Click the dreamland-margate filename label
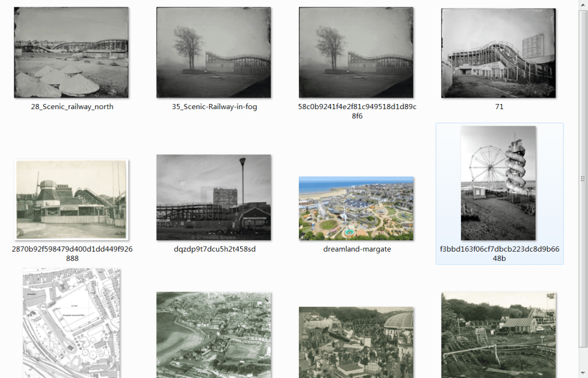Screen dimensions: 588x378 [x=356, y=249]
